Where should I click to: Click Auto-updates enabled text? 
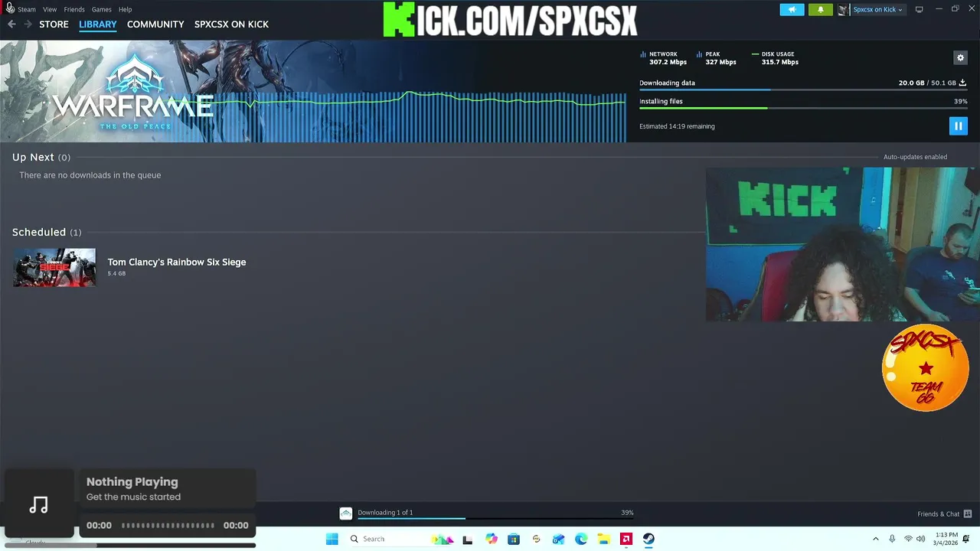click(x=915, y=157)
